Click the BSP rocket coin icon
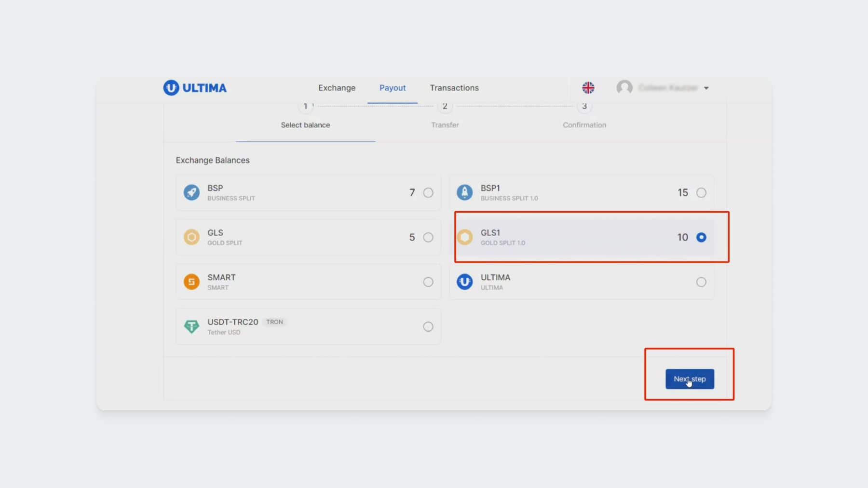Viewport: 868px width, 488px height. pos(191,192)
